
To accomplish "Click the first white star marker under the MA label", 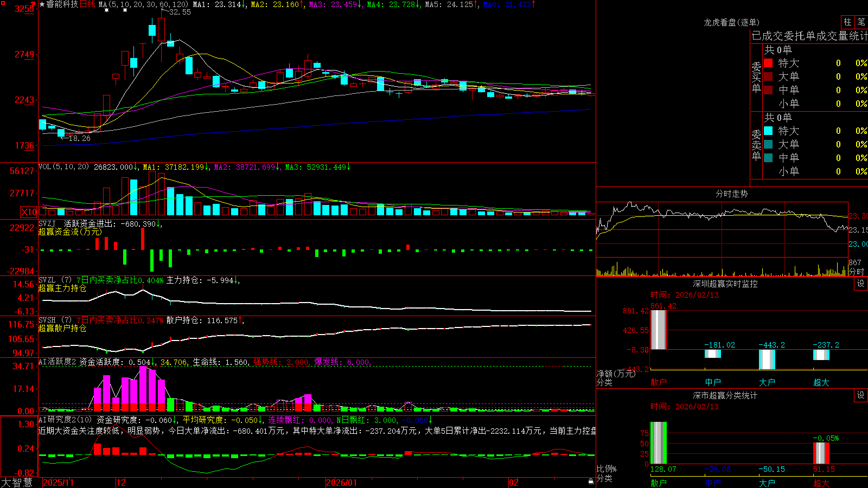I will [x=107, y=10].
